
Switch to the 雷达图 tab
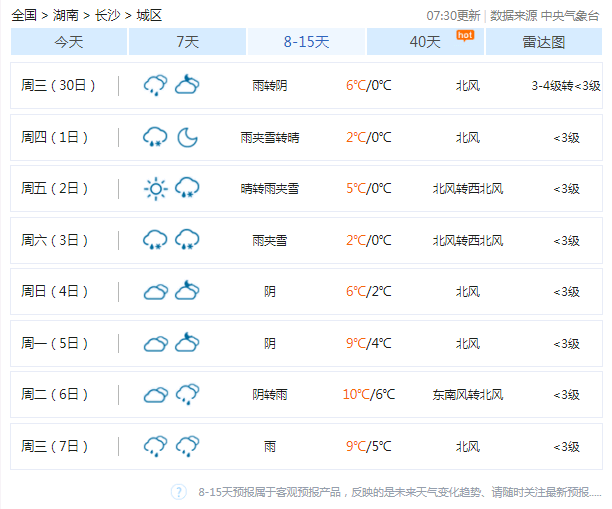click(544, 42)
